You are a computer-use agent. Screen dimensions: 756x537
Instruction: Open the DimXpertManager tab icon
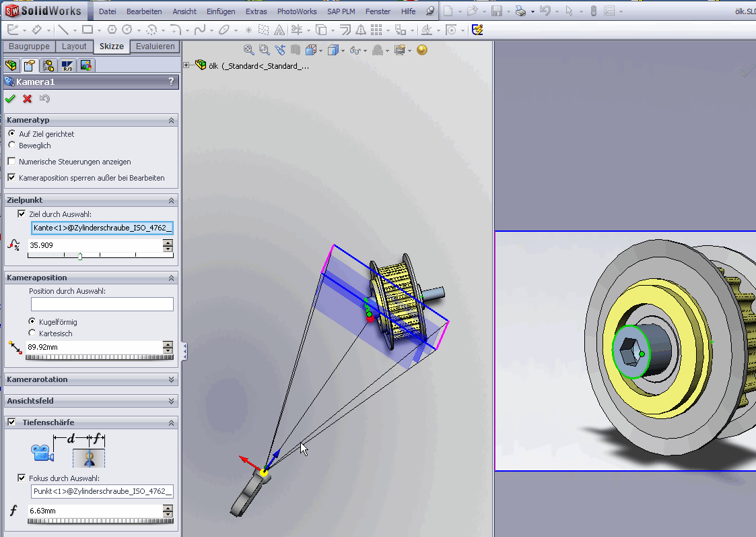pos(67,65)
